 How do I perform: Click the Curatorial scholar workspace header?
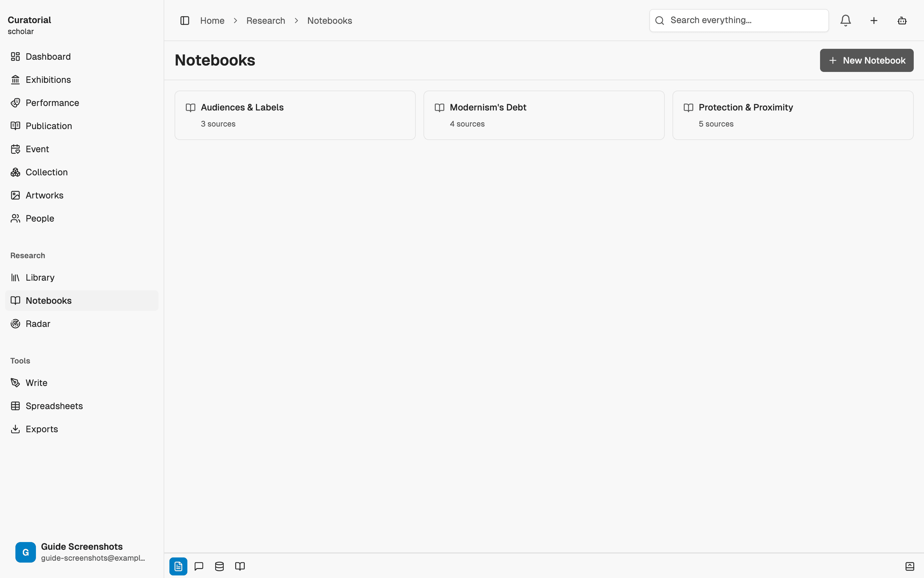(x=30, y=25)
